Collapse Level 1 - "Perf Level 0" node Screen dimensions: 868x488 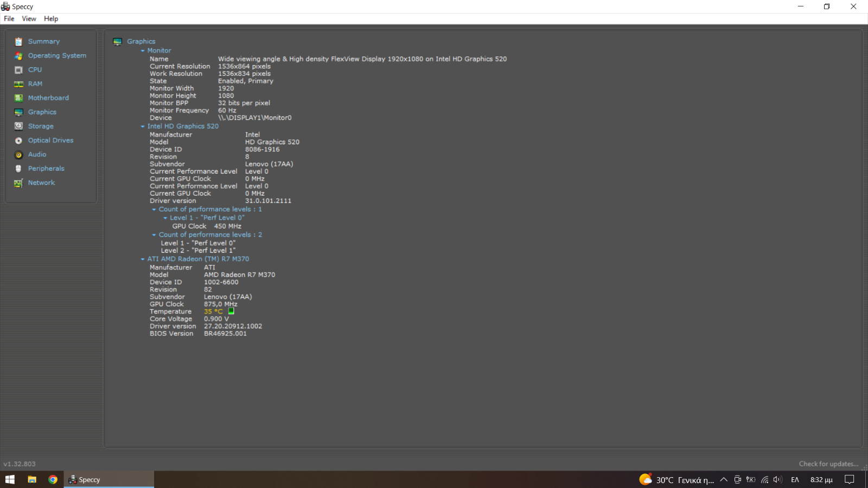coord(165,218)
